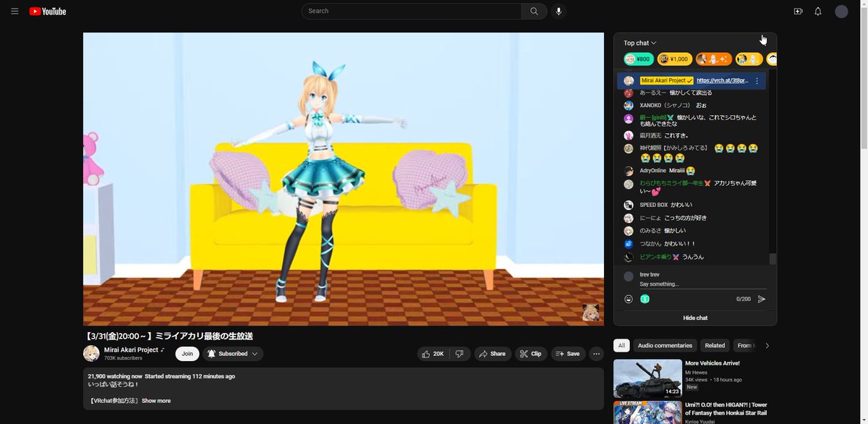Open the notifications bell
Image resolution: width=868 pixels, height=424 pixels.
tap(818, 12)
